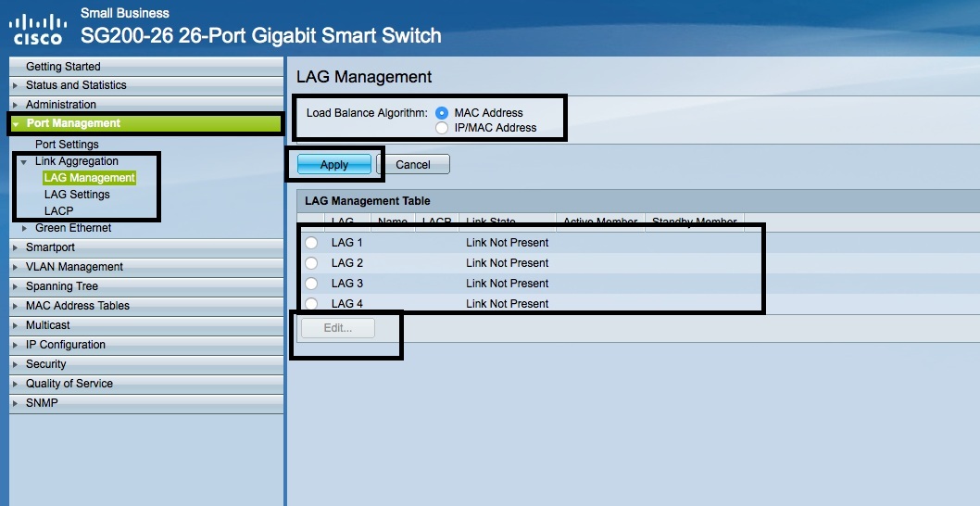Select the LAG 1 row radio button
980x506 pixels.
tap(311, 243)
